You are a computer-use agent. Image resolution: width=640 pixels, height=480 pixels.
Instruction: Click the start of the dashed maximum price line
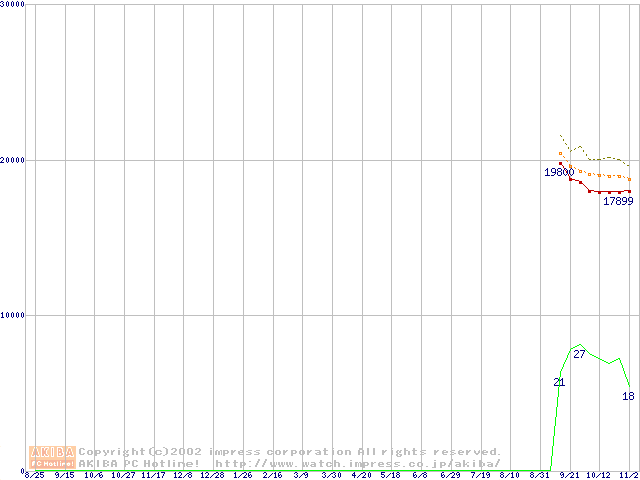coord(561,135)
